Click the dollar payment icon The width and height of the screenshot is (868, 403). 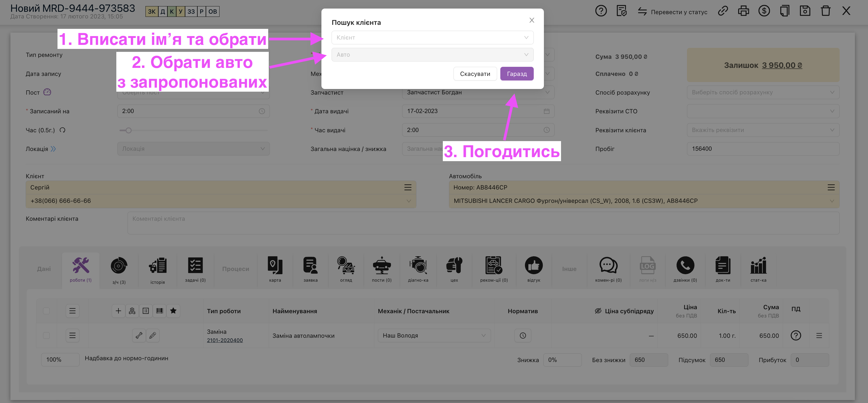tap(764, 11)
